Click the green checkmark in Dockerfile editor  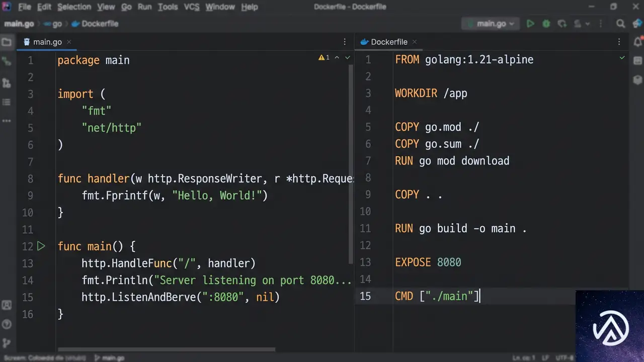click(x=622, y=58)
